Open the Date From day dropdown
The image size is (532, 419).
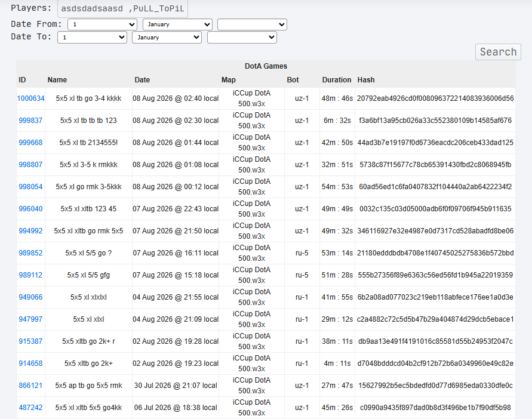[103, 24]
